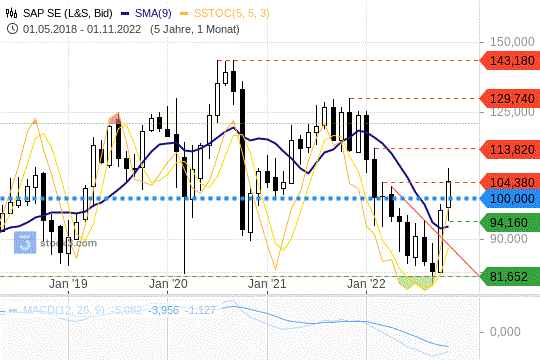Click the clock icon beside date range

coord(12,29)
